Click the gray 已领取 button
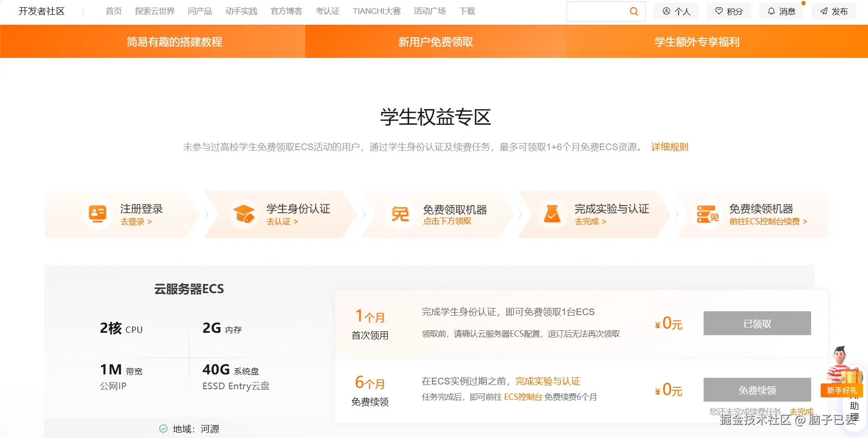This screenshot has width=868, height=438. click(757, 323)
